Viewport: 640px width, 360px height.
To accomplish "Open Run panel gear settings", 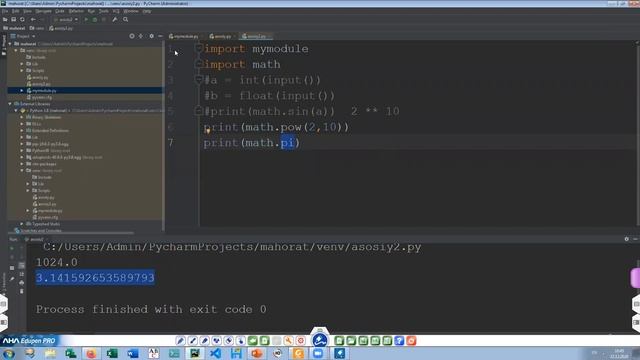I will [627, 239].
